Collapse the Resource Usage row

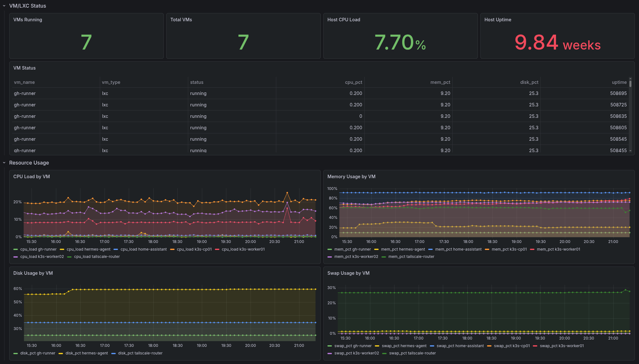point(4,163)
